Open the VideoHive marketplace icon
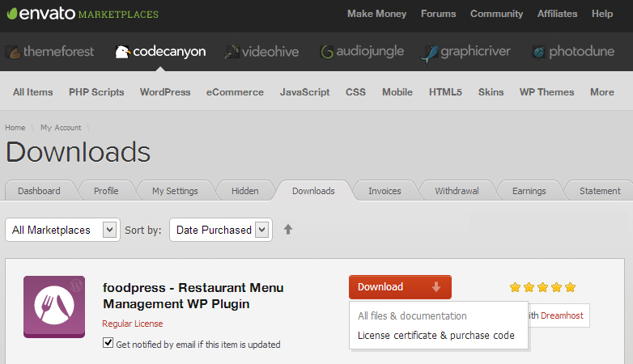 tap(232, 52)
